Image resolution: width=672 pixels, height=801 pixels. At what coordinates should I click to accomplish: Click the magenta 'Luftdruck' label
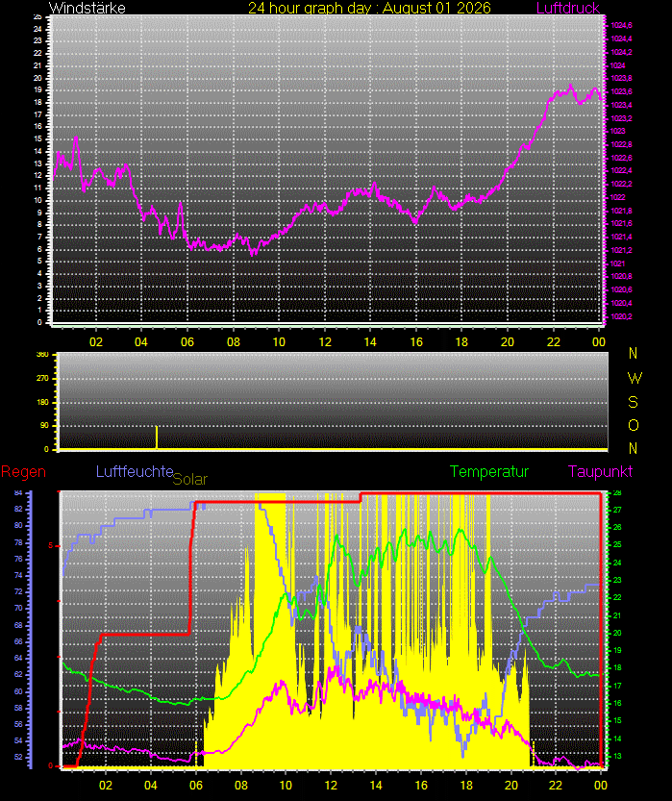click(568, 8)
